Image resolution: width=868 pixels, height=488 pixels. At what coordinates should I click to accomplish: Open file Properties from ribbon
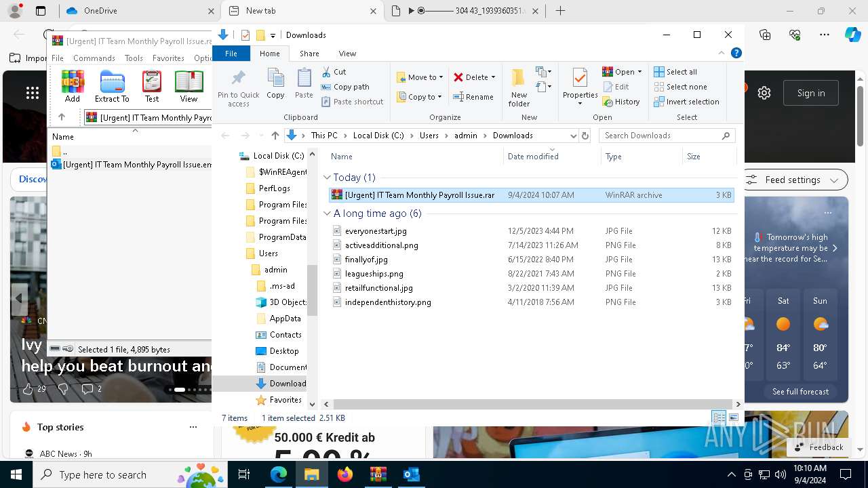click(x=580, y=87)
